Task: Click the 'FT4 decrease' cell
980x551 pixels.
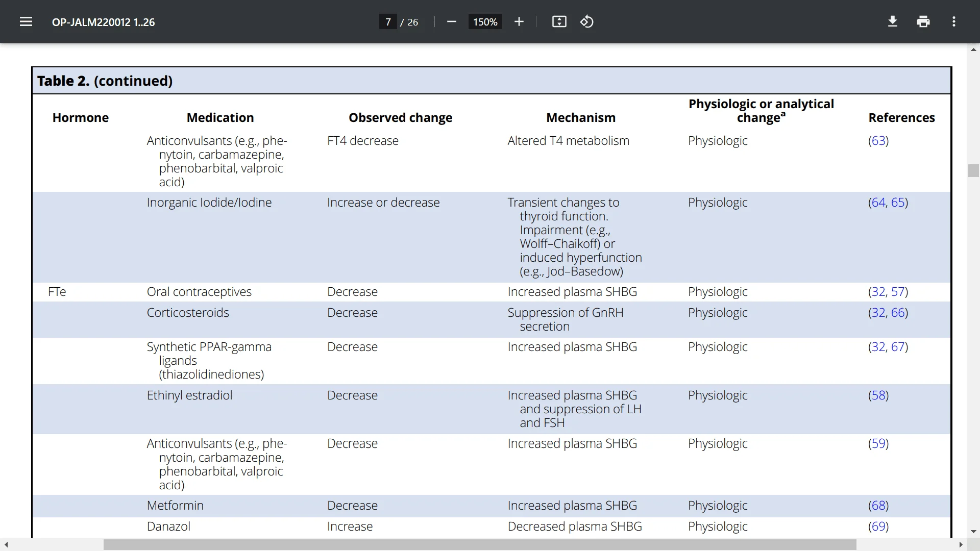Action: pos(363,141)
